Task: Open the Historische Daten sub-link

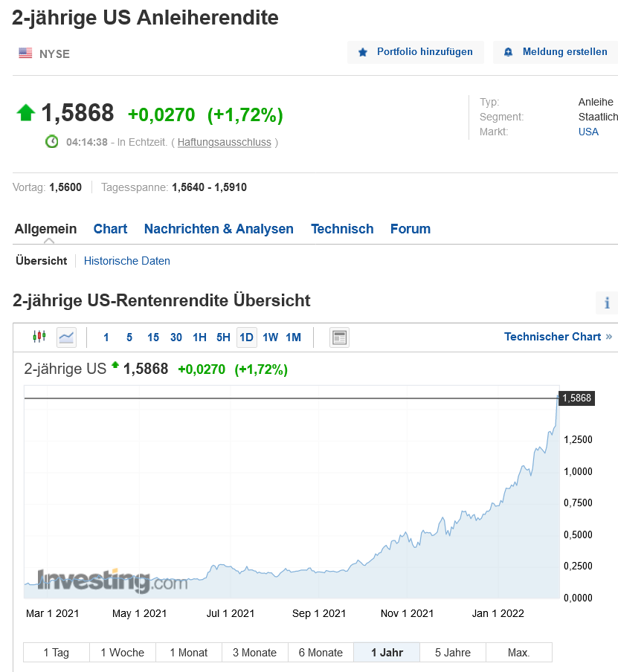Action: [x=127, y=261]
